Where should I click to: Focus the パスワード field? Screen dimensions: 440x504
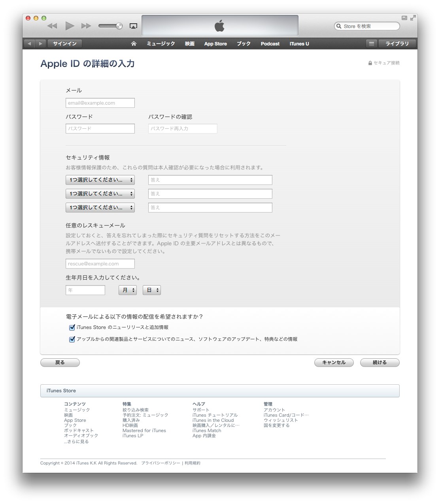100,128
